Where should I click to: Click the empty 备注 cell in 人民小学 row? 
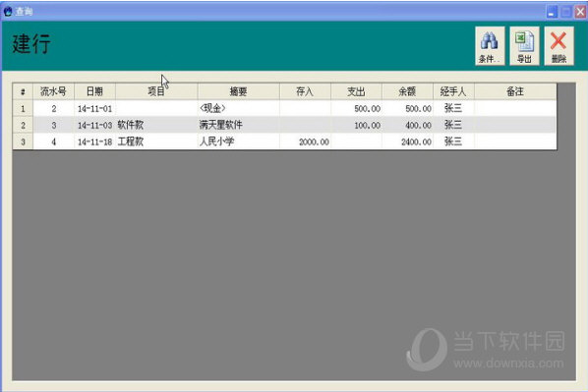tap(515, 141)
